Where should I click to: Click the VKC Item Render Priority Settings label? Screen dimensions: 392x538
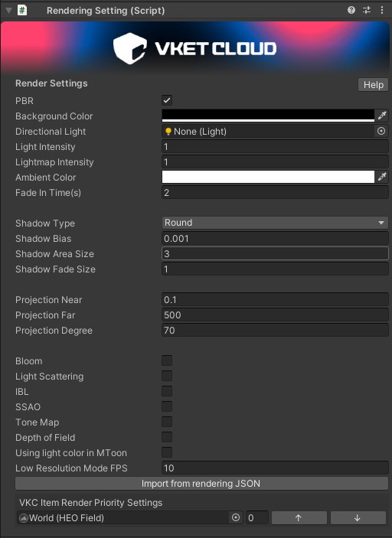[91, 503]
